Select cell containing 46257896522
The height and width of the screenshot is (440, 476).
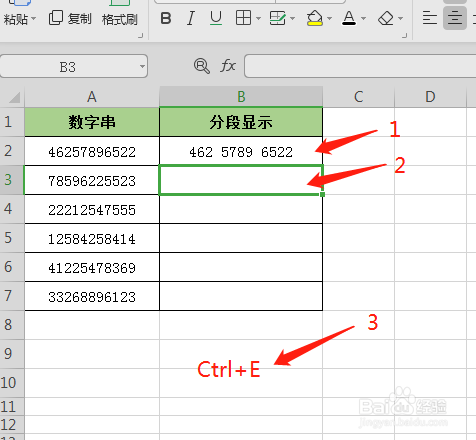[x=92, y=151]
